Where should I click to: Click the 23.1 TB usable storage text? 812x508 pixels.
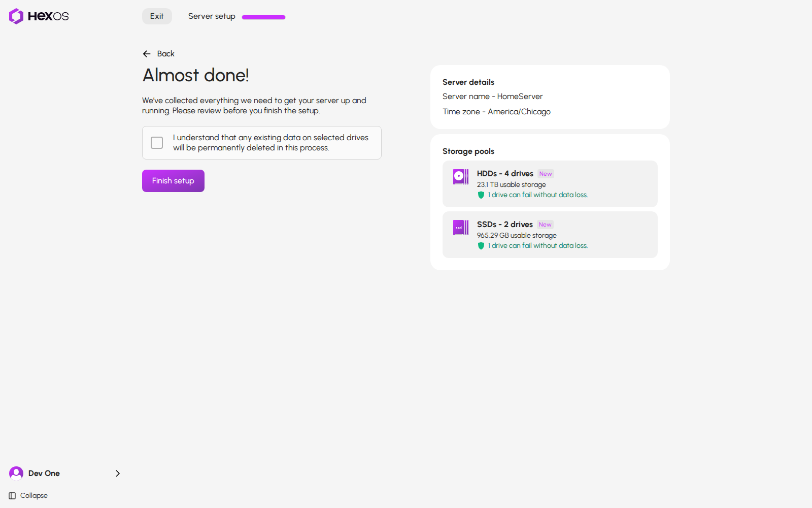(x=512, y=185)
